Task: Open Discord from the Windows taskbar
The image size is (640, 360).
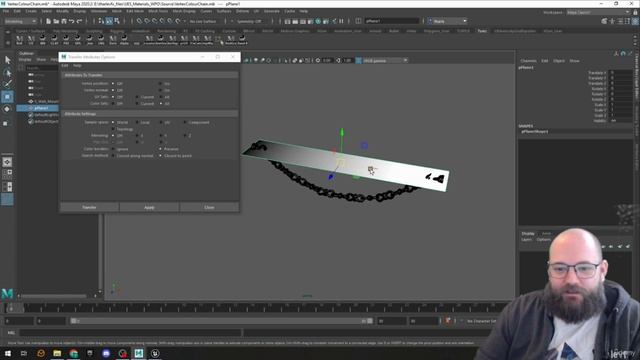Action: 106,353
